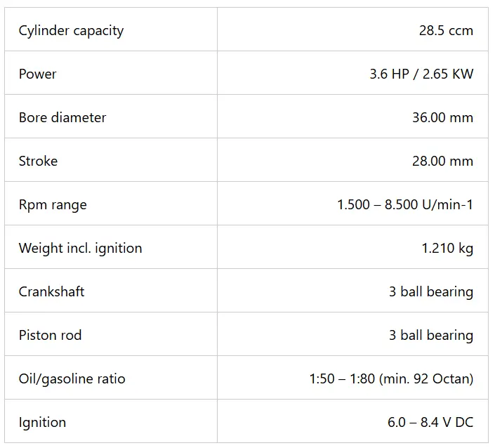Image resolution: width=495 pixels, height=448 pixels.
Task: Click the Rpm range label
Action: pyautogui.click(x=53, y=204)
